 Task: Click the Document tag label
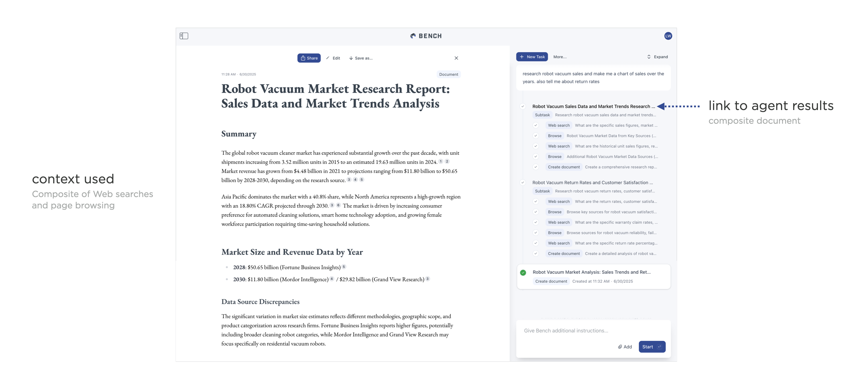coord(449,74)
